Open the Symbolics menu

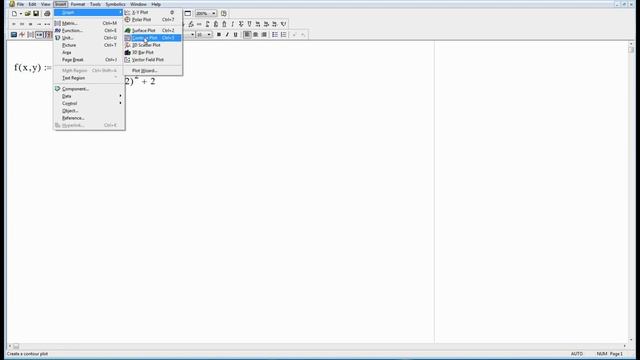coord(116,4)
